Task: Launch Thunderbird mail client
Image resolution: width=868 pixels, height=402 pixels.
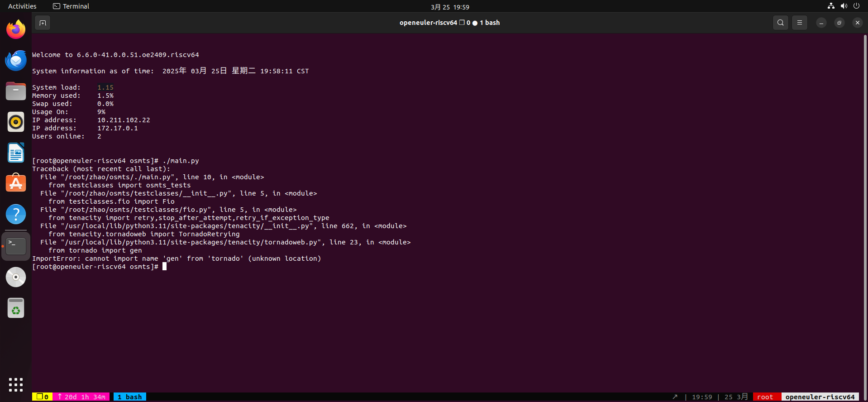Action: coord(16,60)
